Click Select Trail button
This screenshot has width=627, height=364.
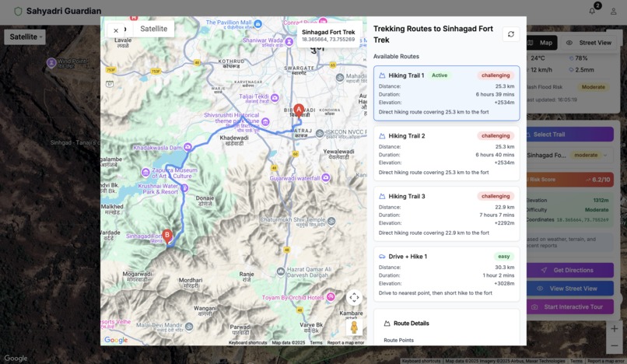(x=569, y=135)
